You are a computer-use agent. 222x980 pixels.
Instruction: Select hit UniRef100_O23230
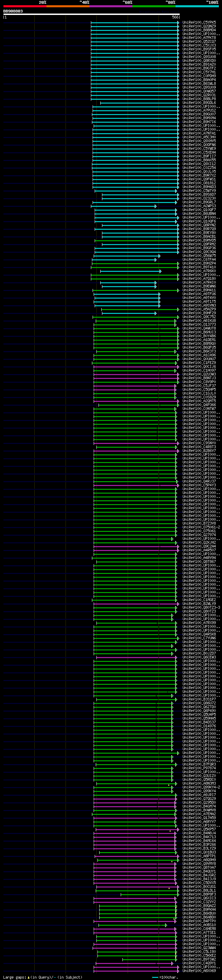199,199
